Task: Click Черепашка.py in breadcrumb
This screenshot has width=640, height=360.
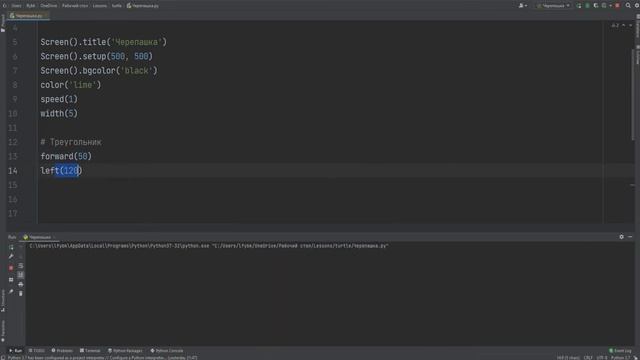Action: click(x=143, y=6)
